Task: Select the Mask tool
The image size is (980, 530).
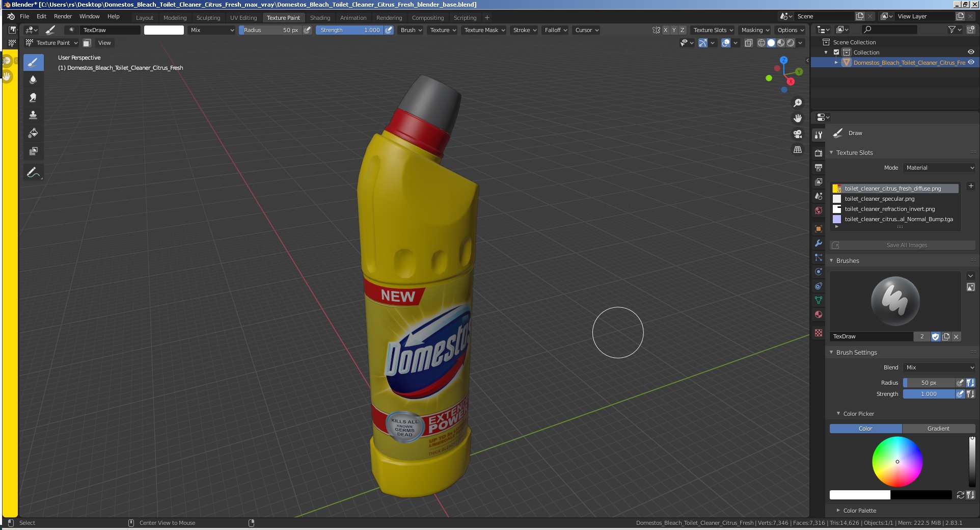Action: pyautogui.click(x=33, y=151)
